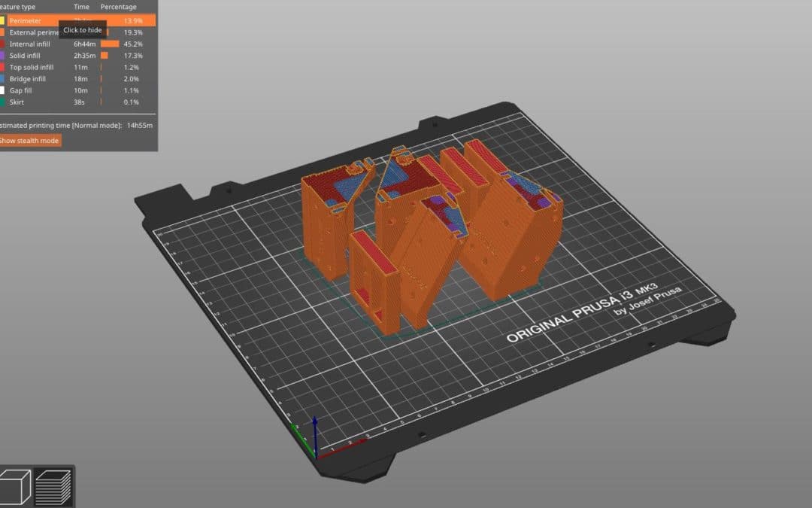Click the green Skirt color swatch
This screenshot has width=812, height=508.
click(3, 102)
